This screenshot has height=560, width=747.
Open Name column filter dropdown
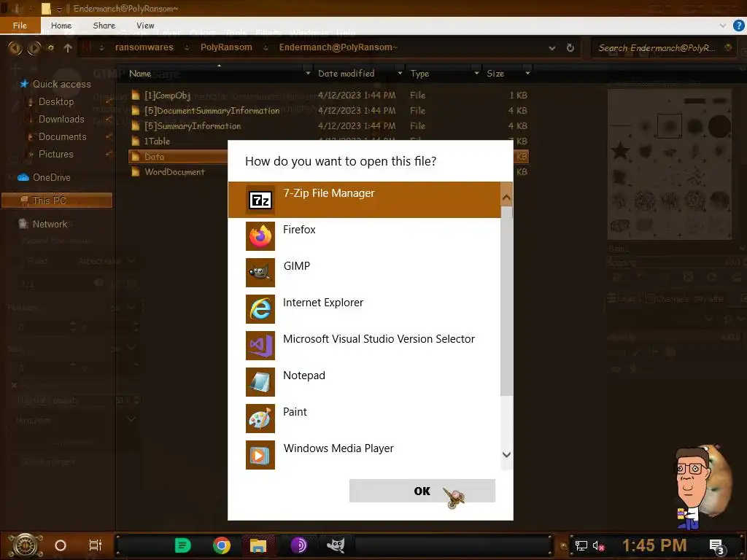coord(308,74)
